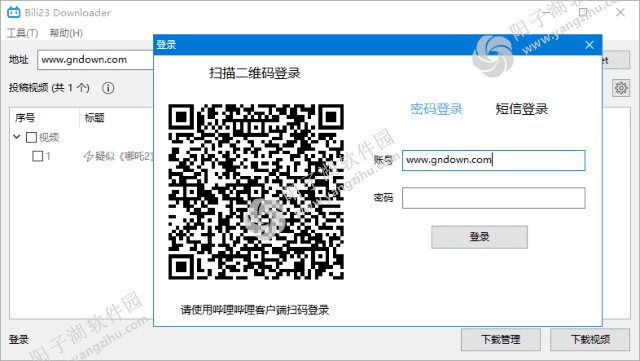Click the 标题 column header
Screen dimensions: 640x361
(x=94, y=118)
